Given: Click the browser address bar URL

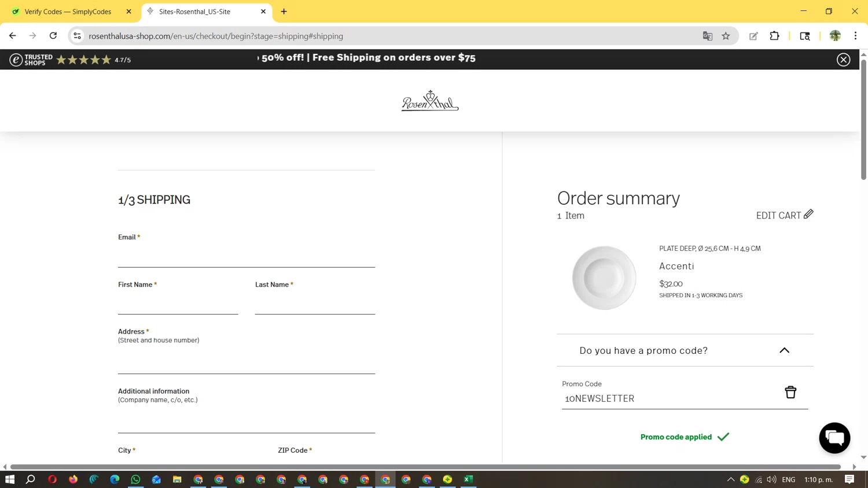Looking at the screenshot, I should pyautogui.click(x=216, y=36).
